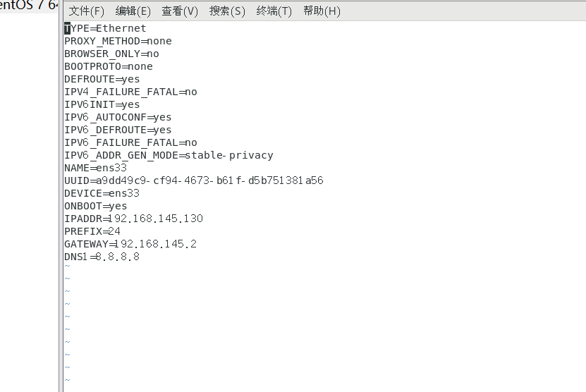Image resolution: width=586 pixels, height=392 pixels.
Task: Open the 搜索(S) menu
Action: (x=227, y=11)
